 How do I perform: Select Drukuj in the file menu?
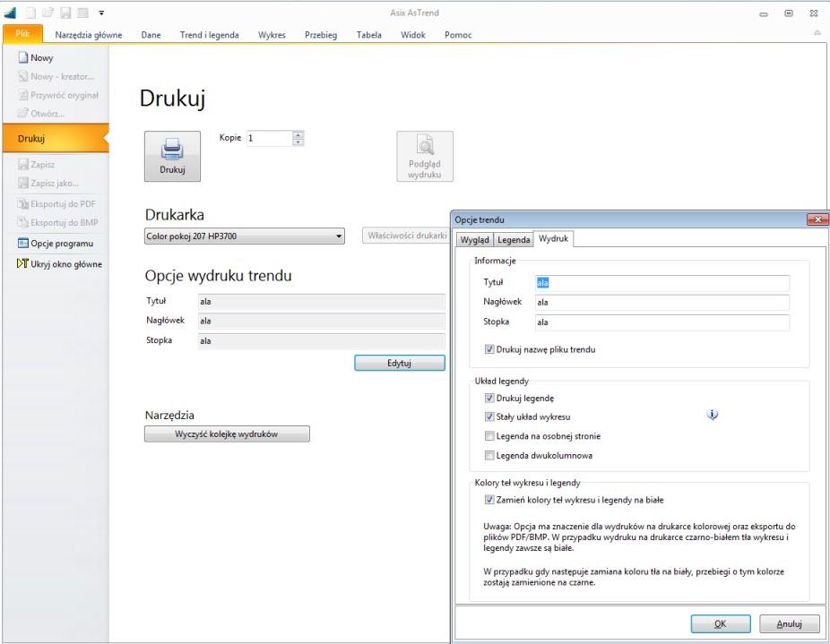pos(56,138)
